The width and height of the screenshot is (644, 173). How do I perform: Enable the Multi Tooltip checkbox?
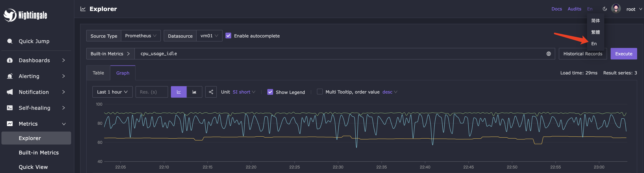(x=319, y=92)
